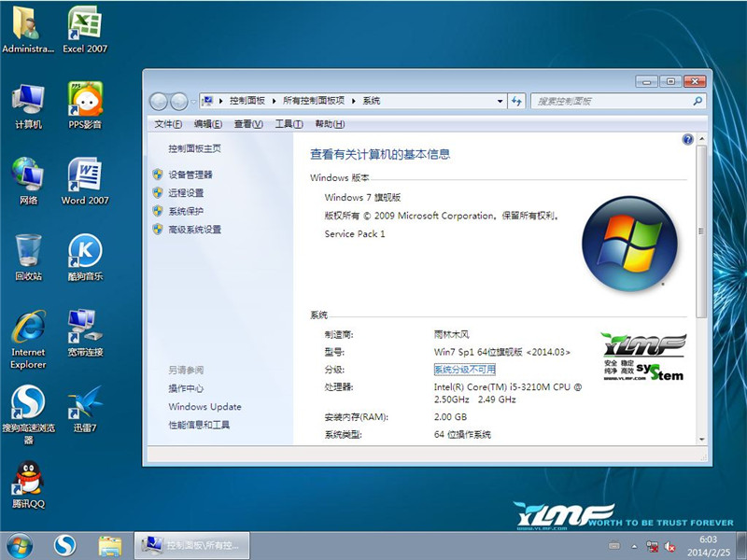Image resolution: width=747 pixels, height=560 pixels.
Task: Open the Administrator folder desktop icon
Action: coord(28,30)
